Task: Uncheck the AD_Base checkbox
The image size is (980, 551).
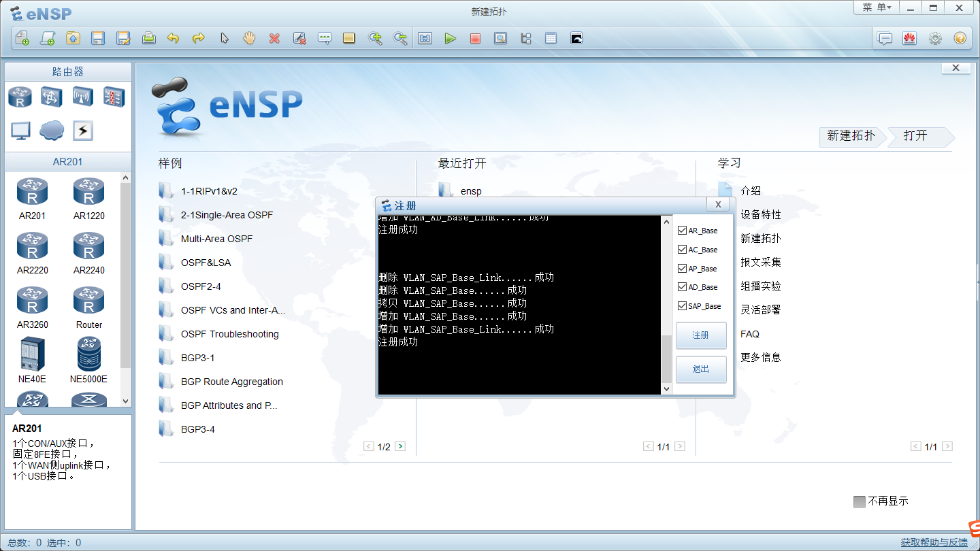Action: tap(683, 287)
